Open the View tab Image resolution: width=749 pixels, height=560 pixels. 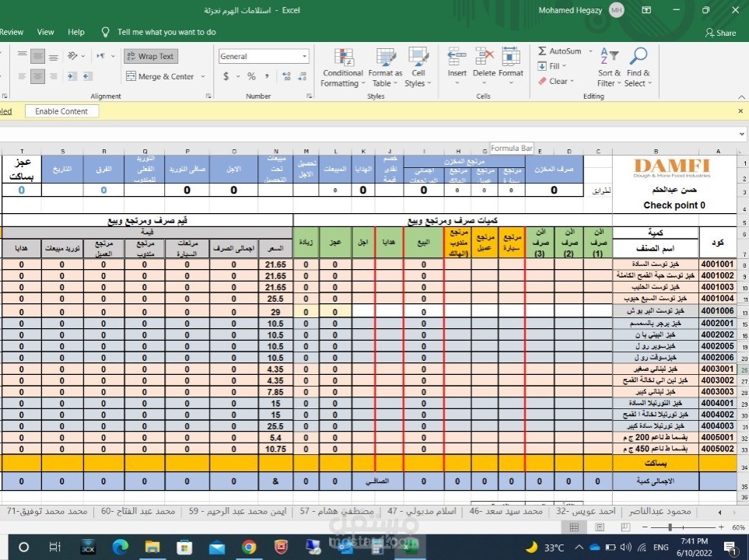(45, 32)
